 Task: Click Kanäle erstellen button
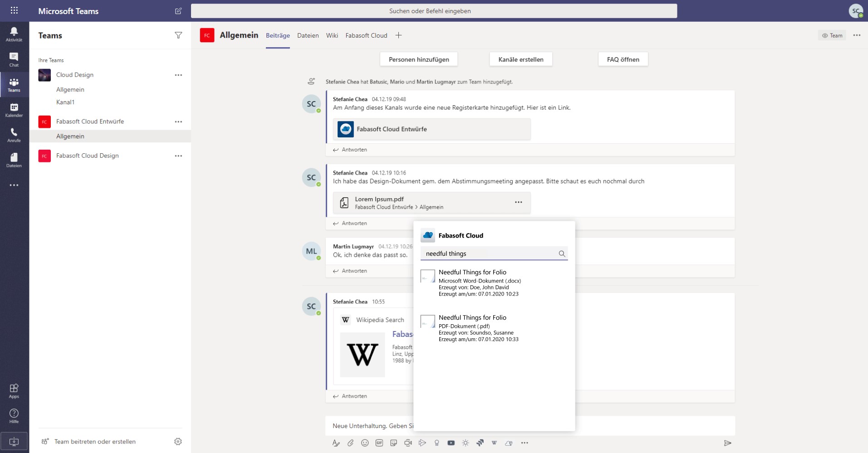(x=521, y=59)
